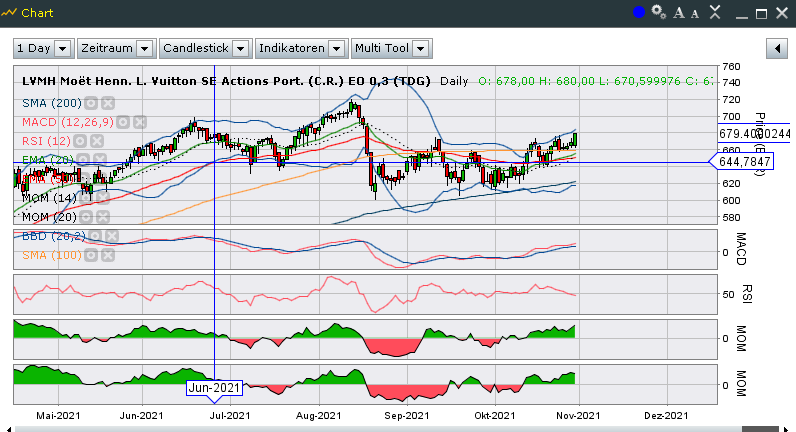Click the 760 price axis value

click(x=731, y=67)
